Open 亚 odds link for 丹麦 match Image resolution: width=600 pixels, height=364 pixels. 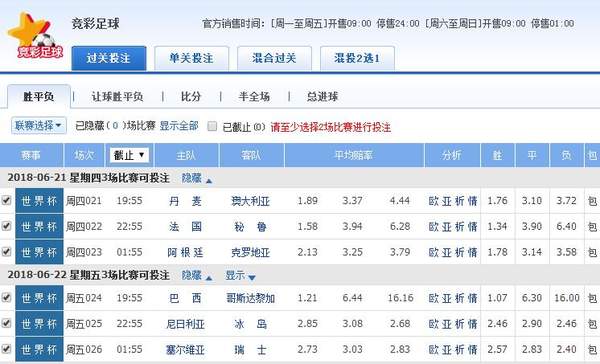pyautogui.click(x=447, y=201)
